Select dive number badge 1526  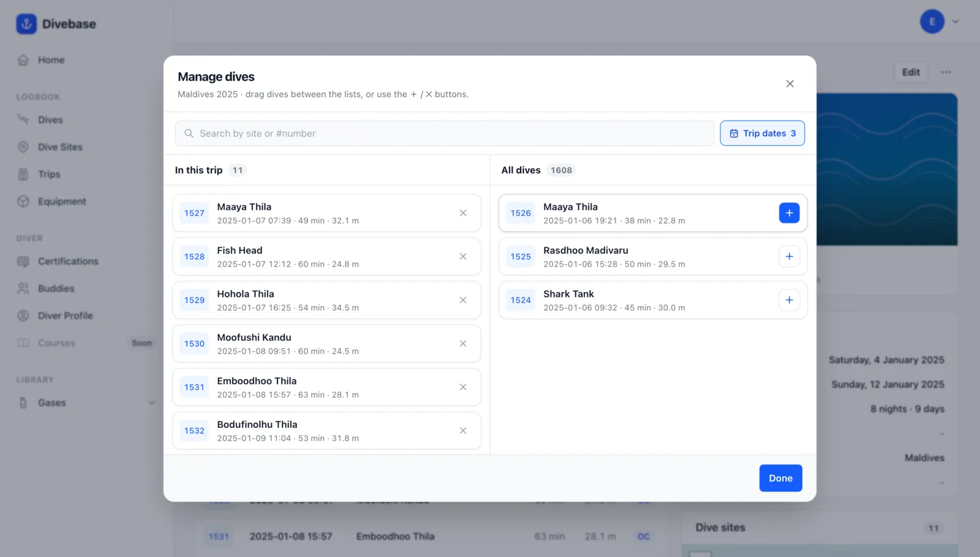click(521, 213)
